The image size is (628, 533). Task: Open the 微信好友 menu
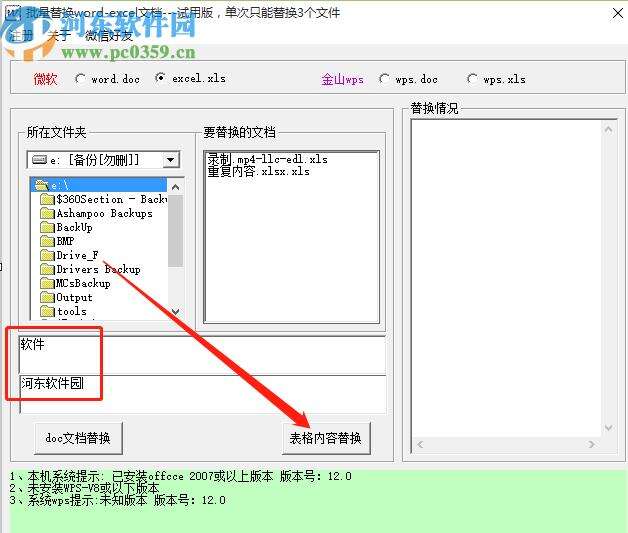pos(109,36)
